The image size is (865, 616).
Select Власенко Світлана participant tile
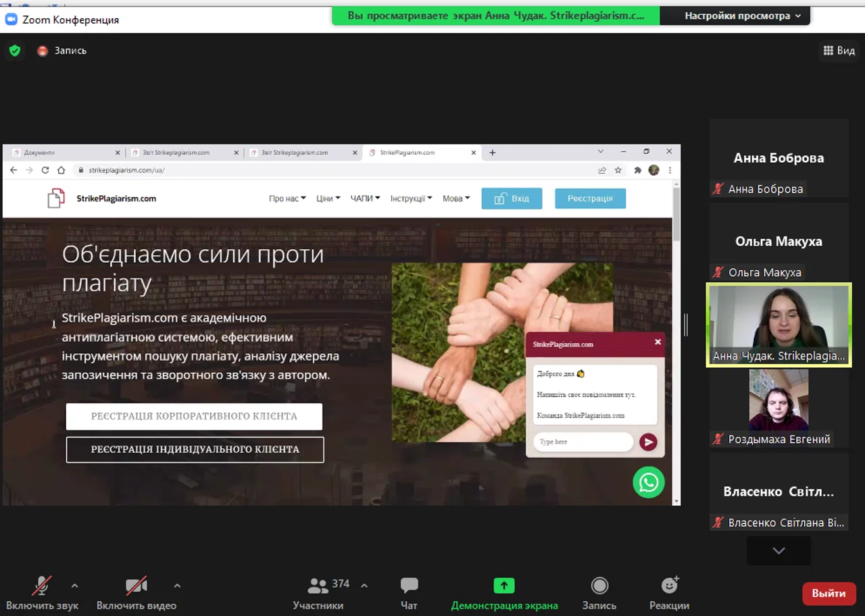778,492
